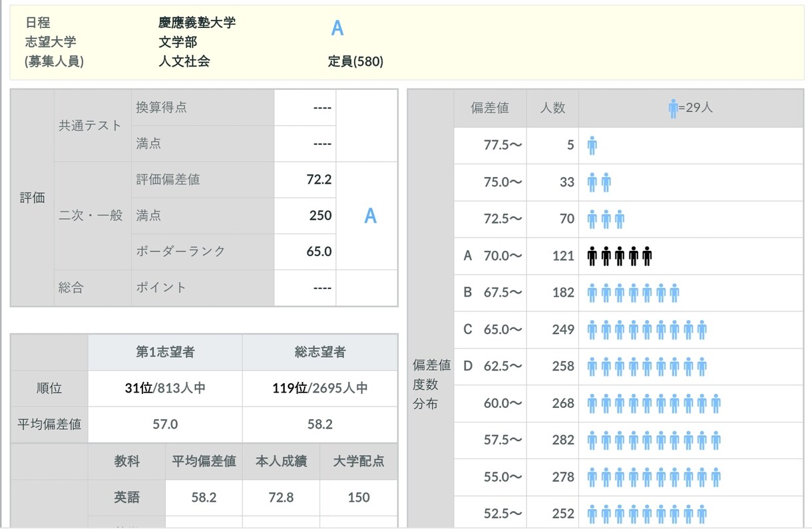Click the 総志望者 column header

(320, 353)
